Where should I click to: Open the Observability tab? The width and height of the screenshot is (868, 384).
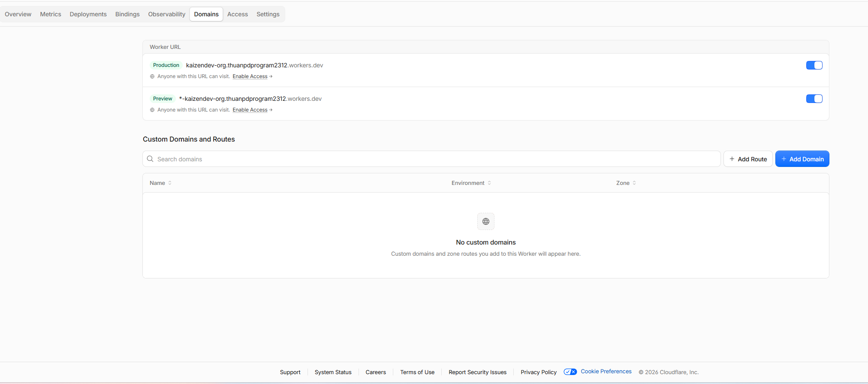(167, 14)
